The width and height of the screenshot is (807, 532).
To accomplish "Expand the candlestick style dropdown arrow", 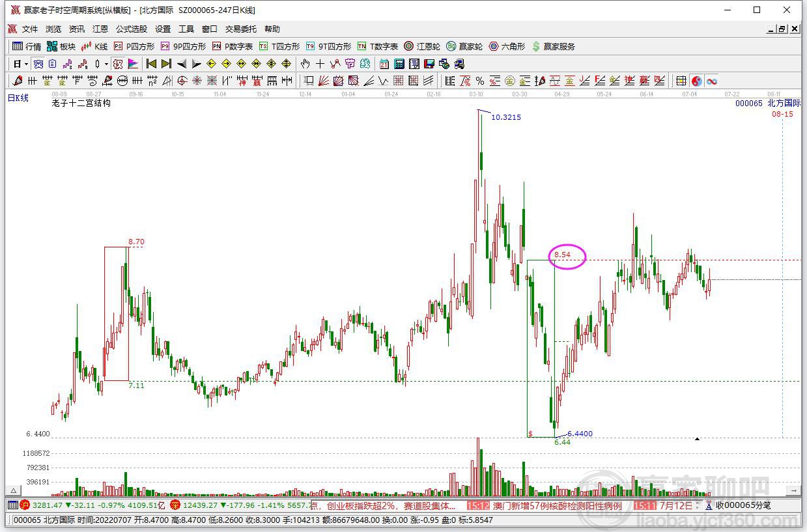I will (106, 64).
